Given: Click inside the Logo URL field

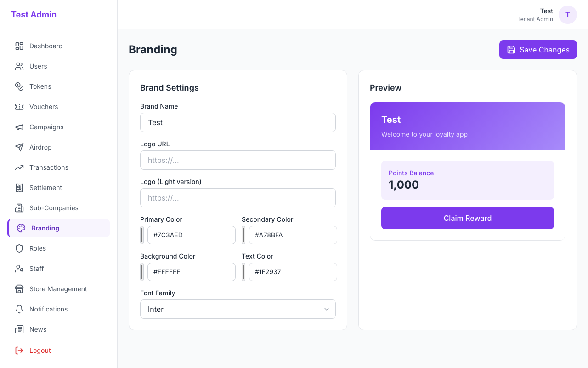Looking at the screenshot, I should [237, 160].
